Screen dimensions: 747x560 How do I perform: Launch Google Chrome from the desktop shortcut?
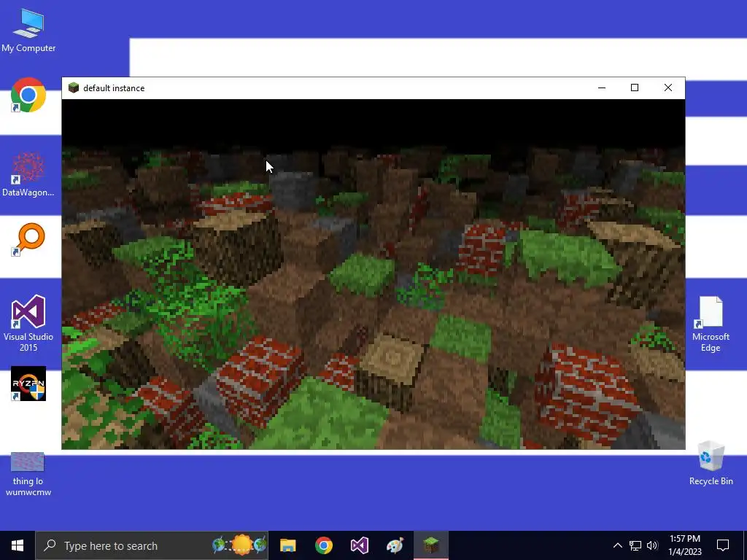[28, 95]
